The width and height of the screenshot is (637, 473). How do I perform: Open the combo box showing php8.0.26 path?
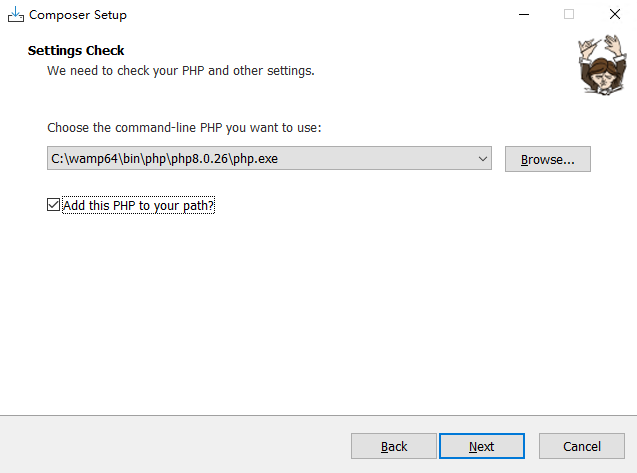pyautogui.click(x=270, y=159)
